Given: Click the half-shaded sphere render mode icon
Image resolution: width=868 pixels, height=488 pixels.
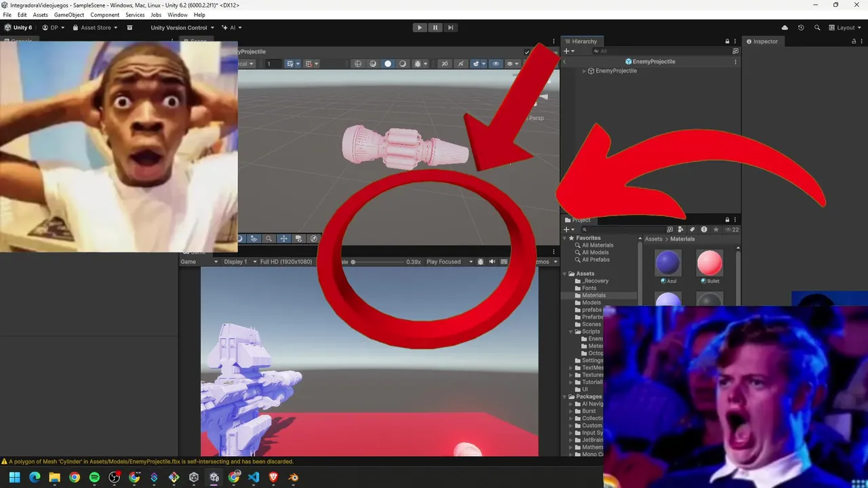Looking at the screenshot, I should pyautogui.click(x=403, y=64).
